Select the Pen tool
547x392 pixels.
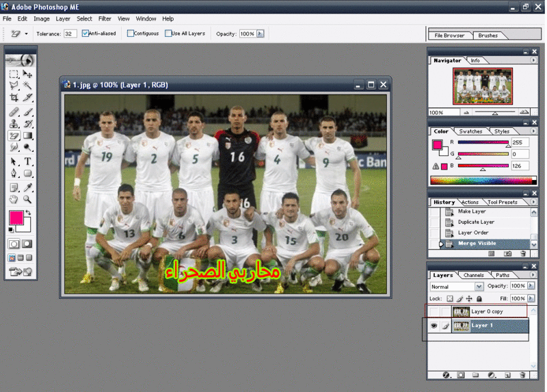click(14, 173)
